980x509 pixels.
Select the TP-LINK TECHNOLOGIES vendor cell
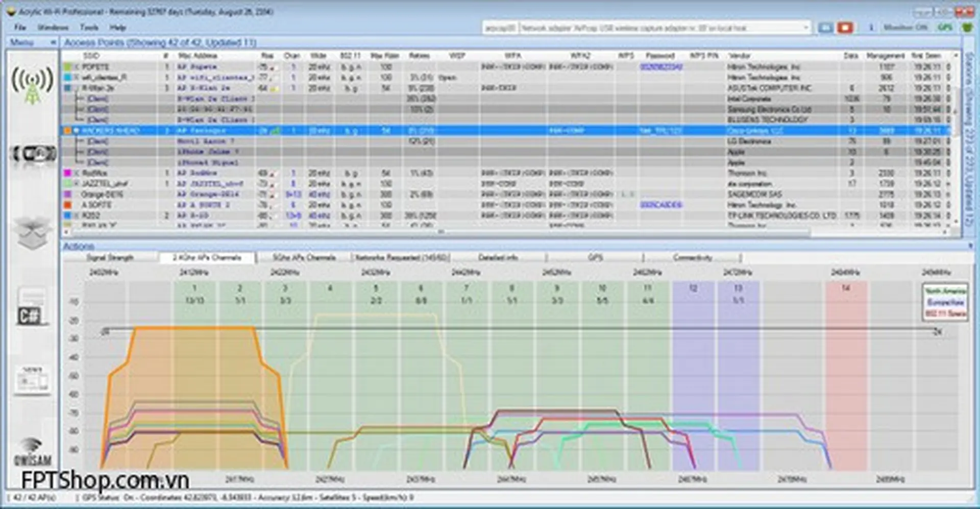[x=781, y=215]
